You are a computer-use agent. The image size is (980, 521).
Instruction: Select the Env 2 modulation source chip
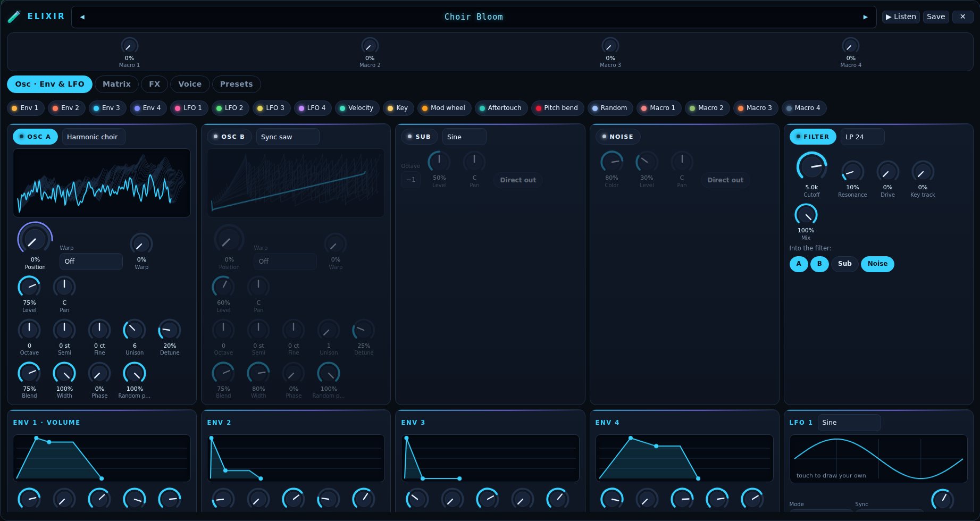(x=66, y=108)
